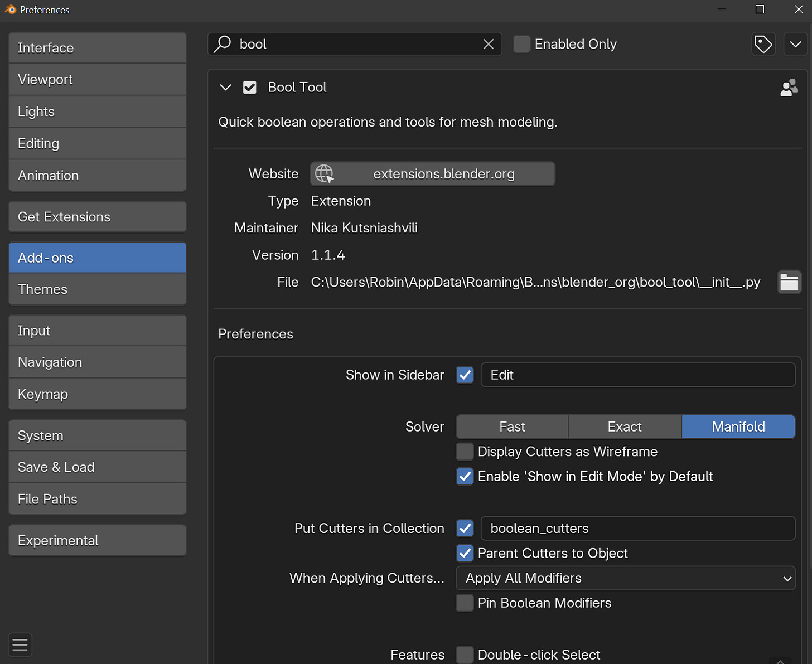Open the add-ons settings dropdown arrow
The height and width of the screenshot is (664, 812).
(x=795, y=44)
